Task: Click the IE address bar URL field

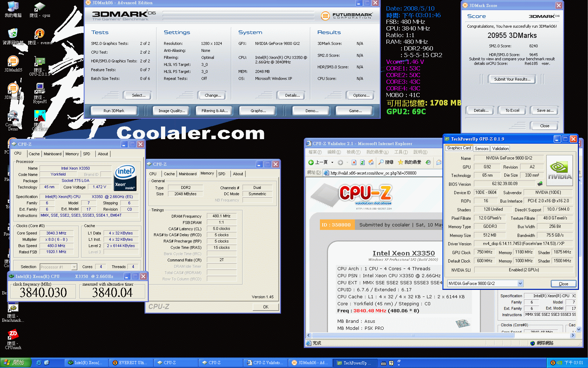Action: pos(383,173)
